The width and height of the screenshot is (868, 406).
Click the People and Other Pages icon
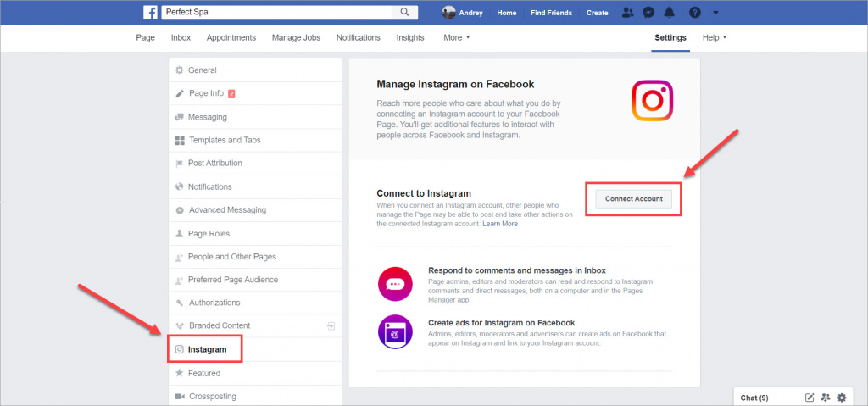[x=180, y=257]
